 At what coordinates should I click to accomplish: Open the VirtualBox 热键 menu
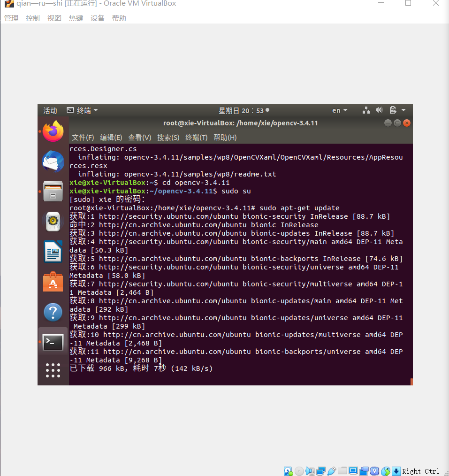point(76,18)
